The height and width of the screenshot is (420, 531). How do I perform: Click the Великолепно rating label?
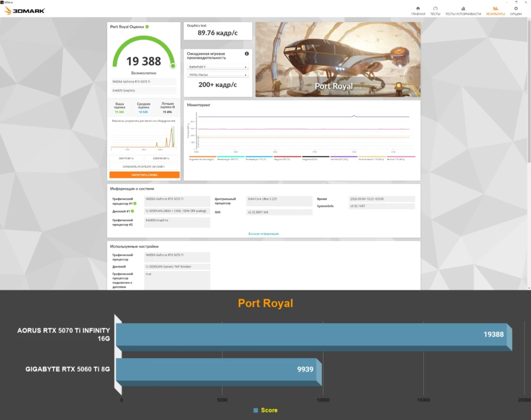[x=144, y=73]
